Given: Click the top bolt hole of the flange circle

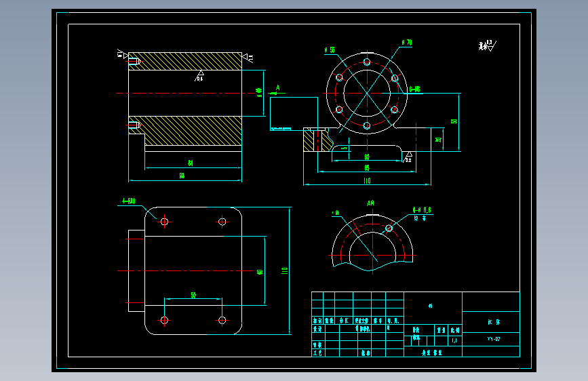Looking at the screenshot, I should (x=367, y=62).
